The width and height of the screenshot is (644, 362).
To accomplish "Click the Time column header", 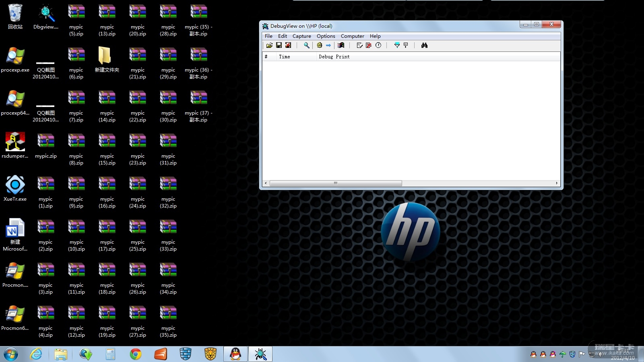I will 284,57.
